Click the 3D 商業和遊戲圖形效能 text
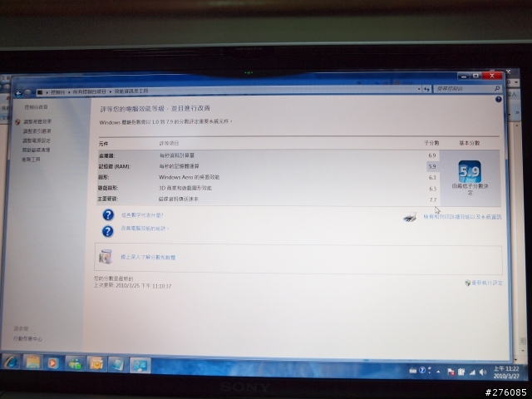Screen dimensions: 532x399 pyautogui.click(x=185, y=188)
